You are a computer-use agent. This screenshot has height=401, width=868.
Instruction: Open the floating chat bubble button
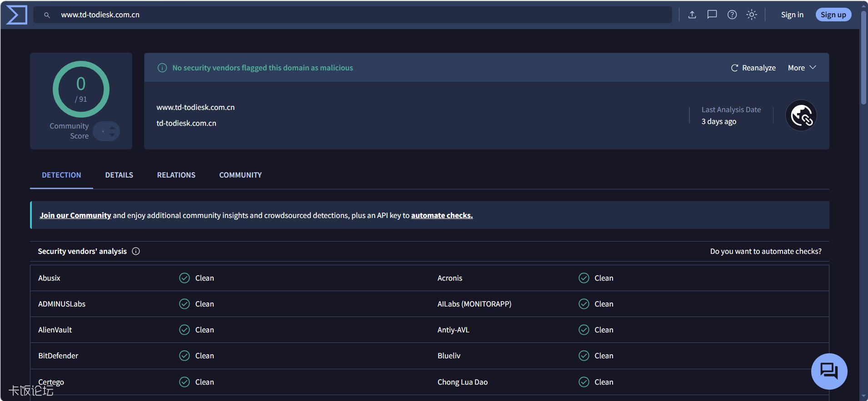coord(829,371)
